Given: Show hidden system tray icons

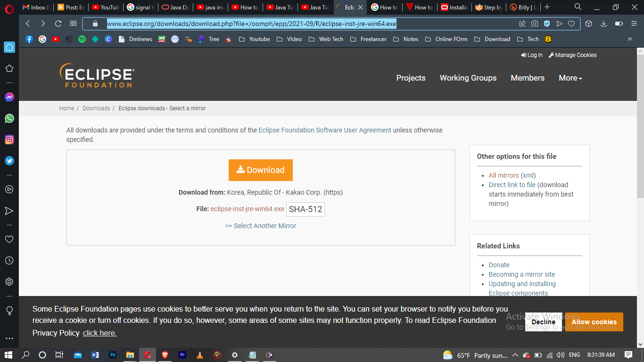Looking at the screenshot, I should click(515, 355).
